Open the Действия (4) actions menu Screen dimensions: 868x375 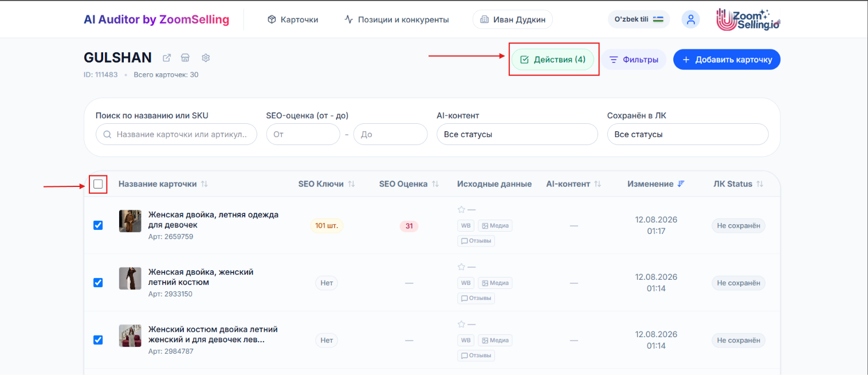(552, 60)
